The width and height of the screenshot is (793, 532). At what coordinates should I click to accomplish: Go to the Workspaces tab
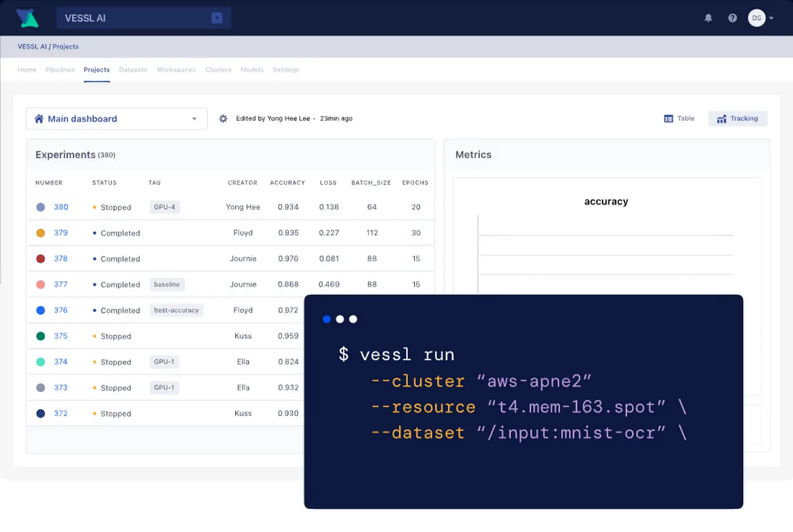click(176, 70)
